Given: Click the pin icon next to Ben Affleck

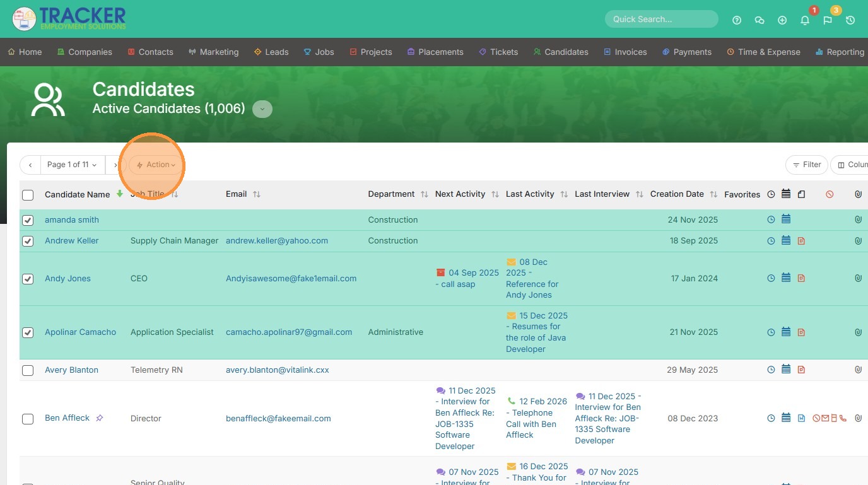Looking at the screenshot, I should 100,418.
